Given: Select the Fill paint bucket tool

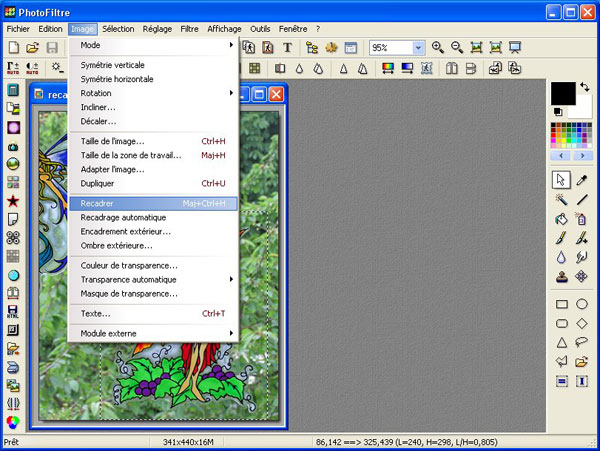Looking at the screenshot, I should tap(561, 219).
